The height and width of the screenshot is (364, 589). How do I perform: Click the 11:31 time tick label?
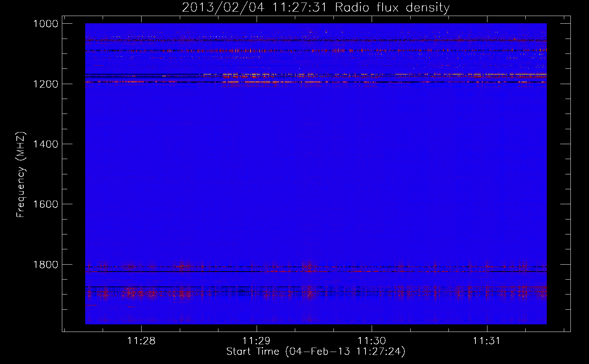486,341
